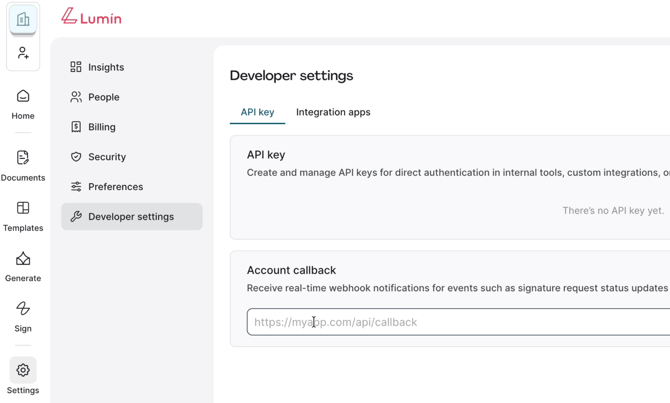Switch to the API key tab
670x403 pixels.
coord(257,112)
